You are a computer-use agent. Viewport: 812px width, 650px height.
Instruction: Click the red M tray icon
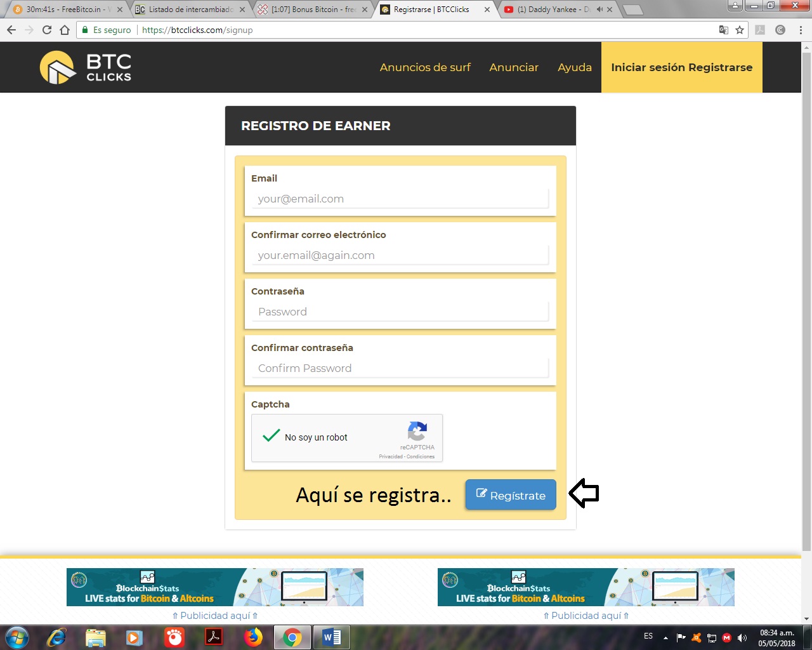(727, 638)
